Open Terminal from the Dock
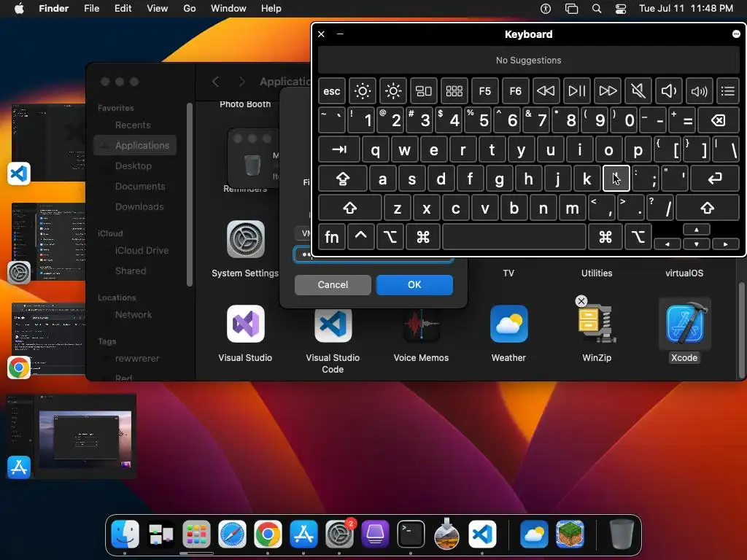Screen dimensions: 747x560 pos(411,534)
